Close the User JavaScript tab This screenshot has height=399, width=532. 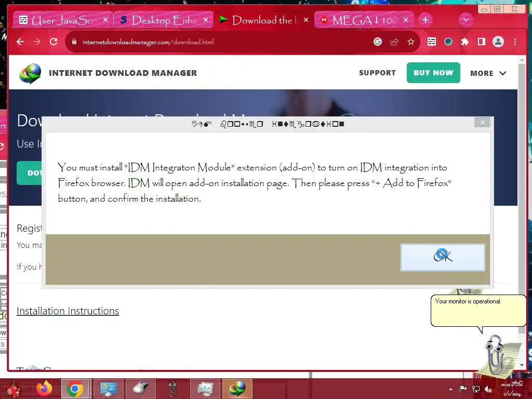[x=105, y=20]
